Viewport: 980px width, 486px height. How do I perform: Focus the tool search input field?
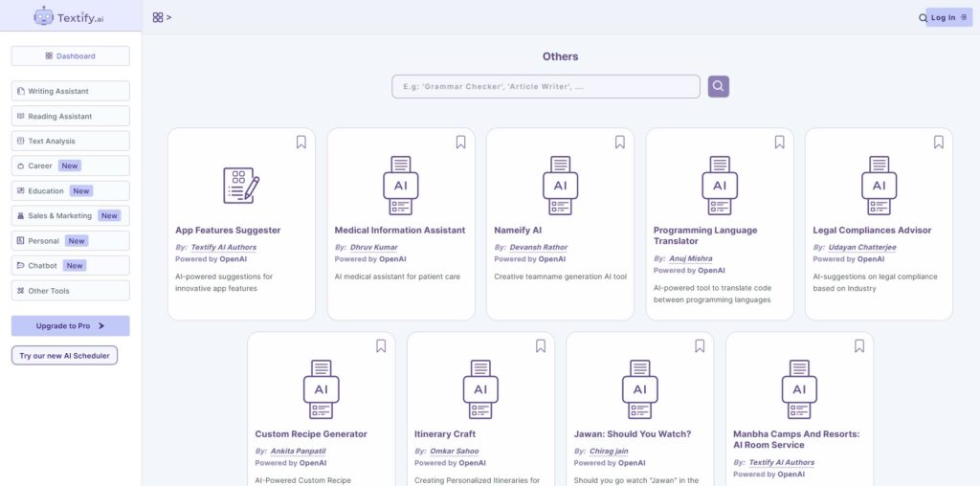click(546, 87)
